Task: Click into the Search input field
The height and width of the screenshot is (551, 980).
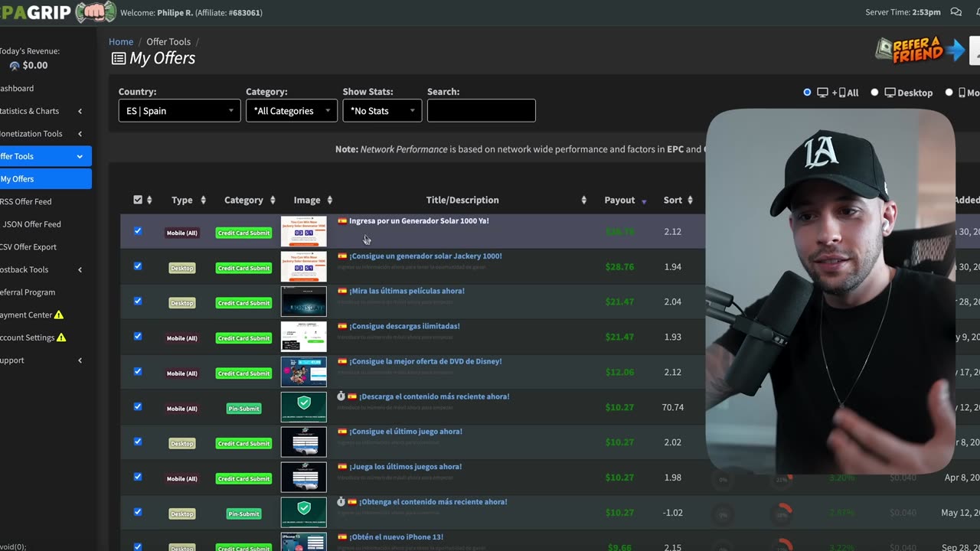Action: click(481, 110)
